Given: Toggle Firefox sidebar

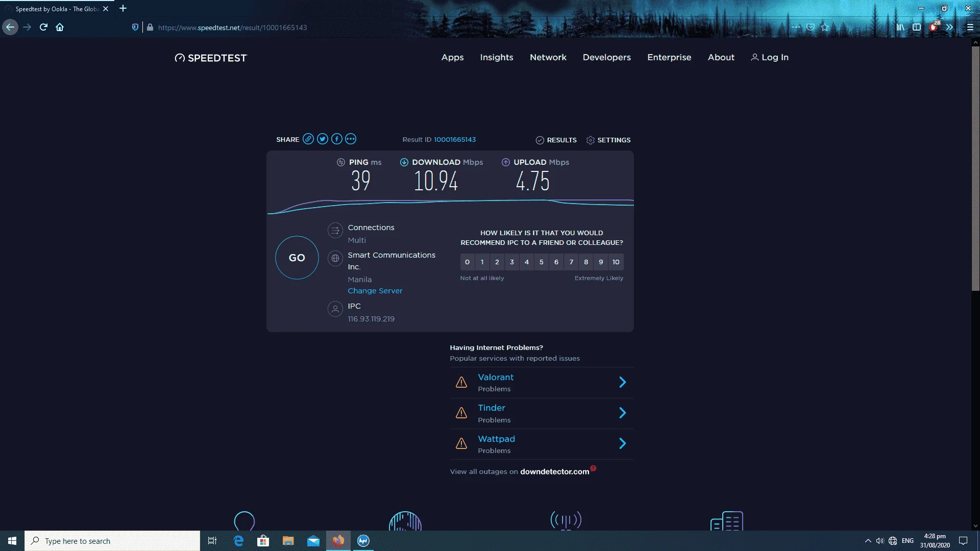Looking at the screenshot, I should point(917,27).
